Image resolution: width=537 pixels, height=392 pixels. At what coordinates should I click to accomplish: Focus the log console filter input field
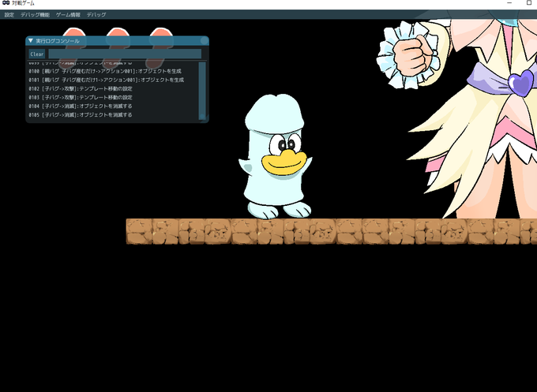click(125, 54)
